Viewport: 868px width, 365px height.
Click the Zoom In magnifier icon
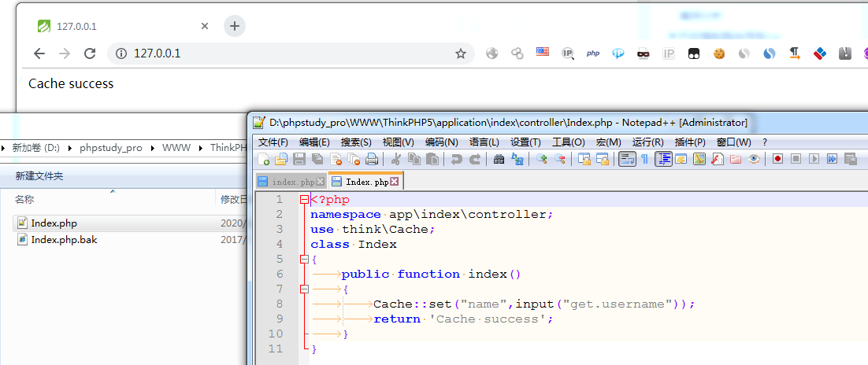point(541,159)
